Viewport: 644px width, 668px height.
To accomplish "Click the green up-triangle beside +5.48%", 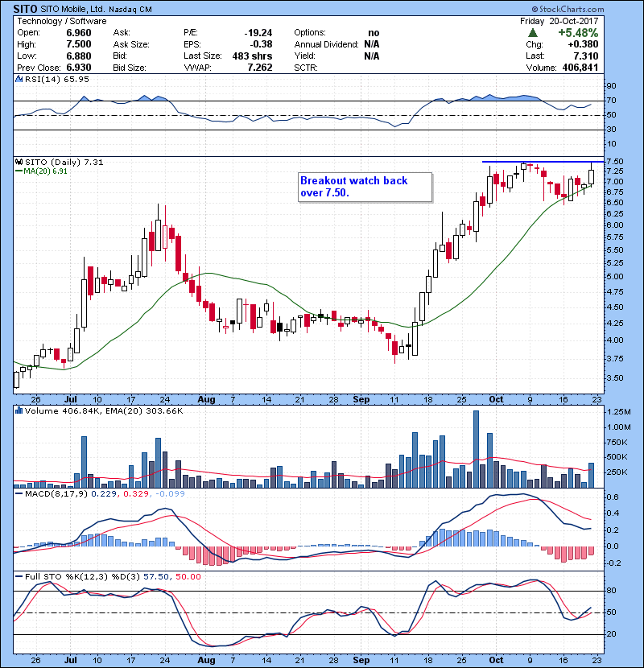I will tap(532, 33).
